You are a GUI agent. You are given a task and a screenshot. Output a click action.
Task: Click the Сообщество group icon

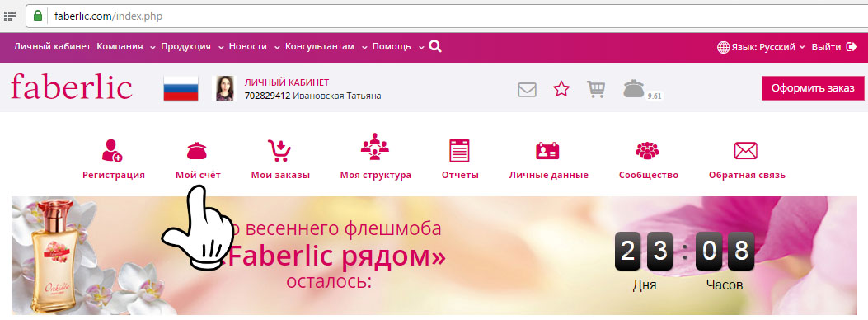point(647,150)
